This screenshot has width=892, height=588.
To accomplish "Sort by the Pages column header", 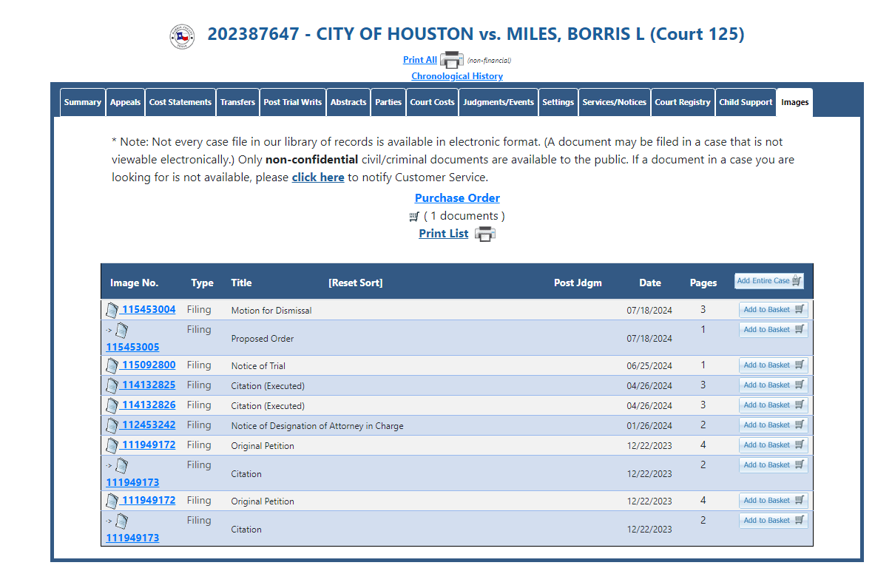I will [703, 283].
